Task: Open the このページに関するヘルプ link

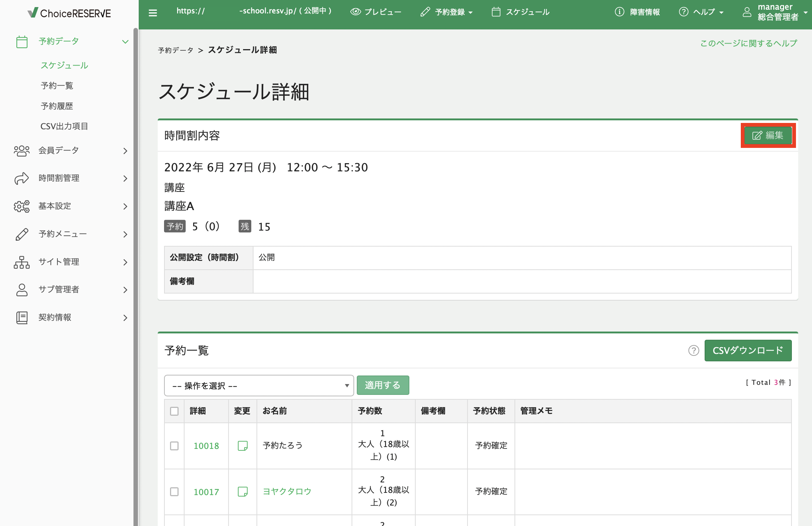Action: pos(748,43)
